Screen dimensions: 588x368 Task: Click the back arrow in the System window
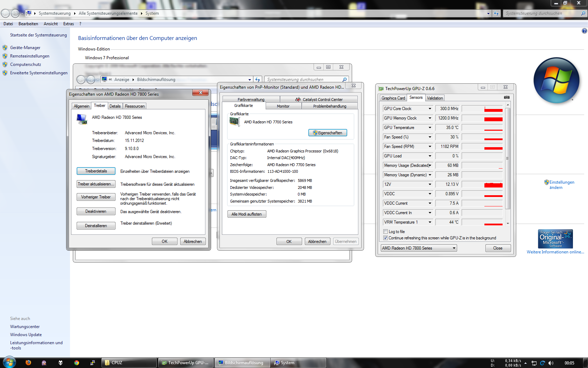[5, 13]
